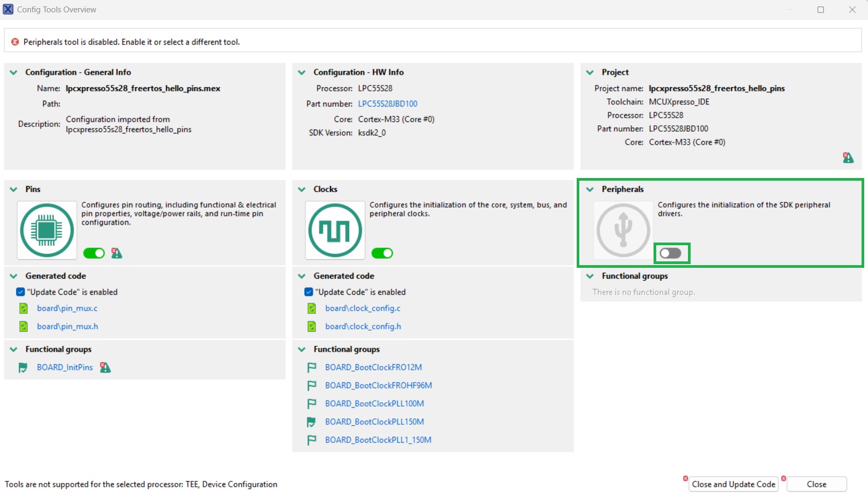Collapse Clocks Functional groups section

(x=302, y=350)
